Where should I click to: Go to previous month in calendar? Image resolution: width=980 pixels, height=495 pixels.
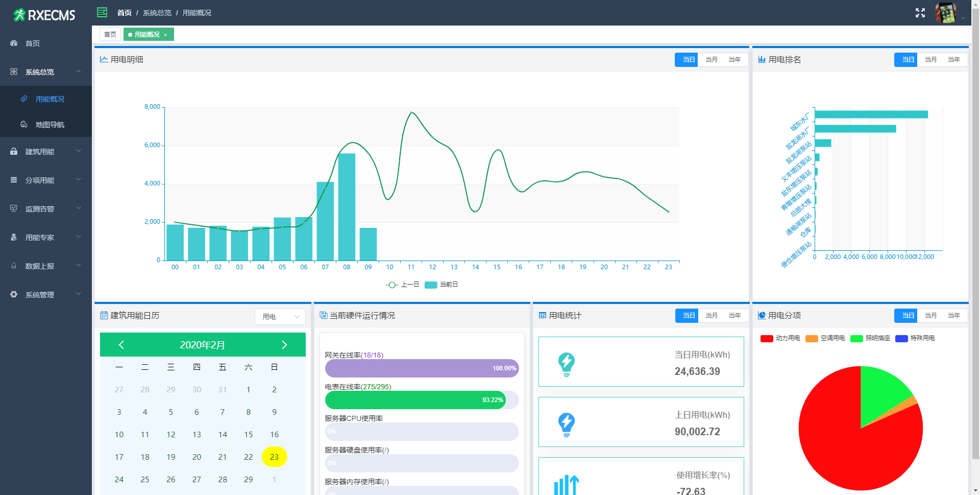(121, 345)
